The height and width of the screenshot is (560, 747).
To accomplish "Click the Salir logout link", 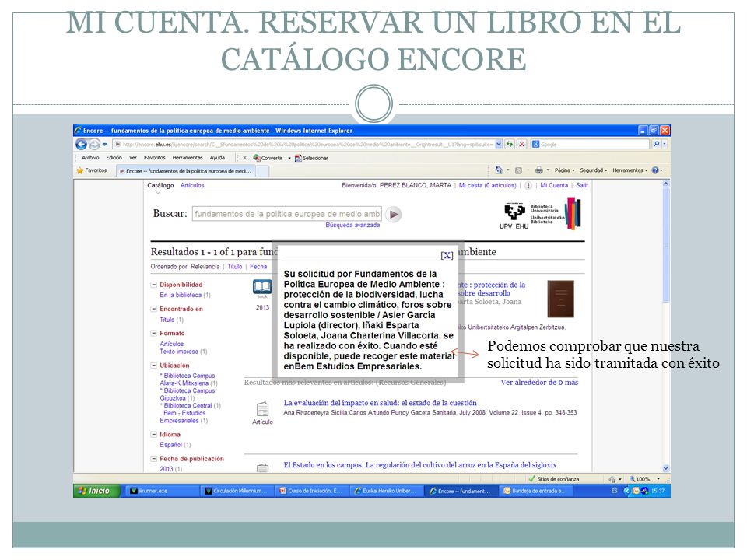I will click(582, 185).
